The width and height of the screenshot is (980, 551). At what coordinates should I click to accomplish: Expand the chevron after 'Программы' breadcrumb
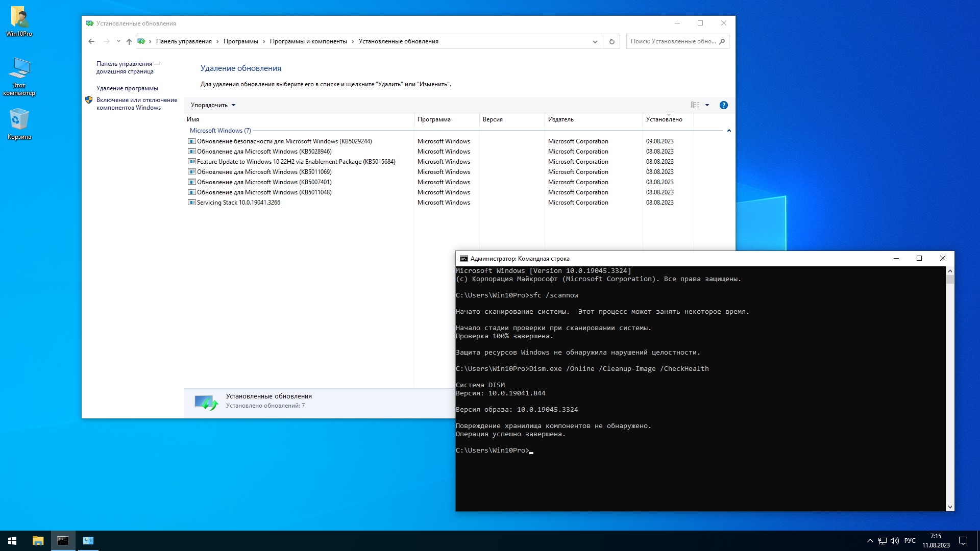264,41
